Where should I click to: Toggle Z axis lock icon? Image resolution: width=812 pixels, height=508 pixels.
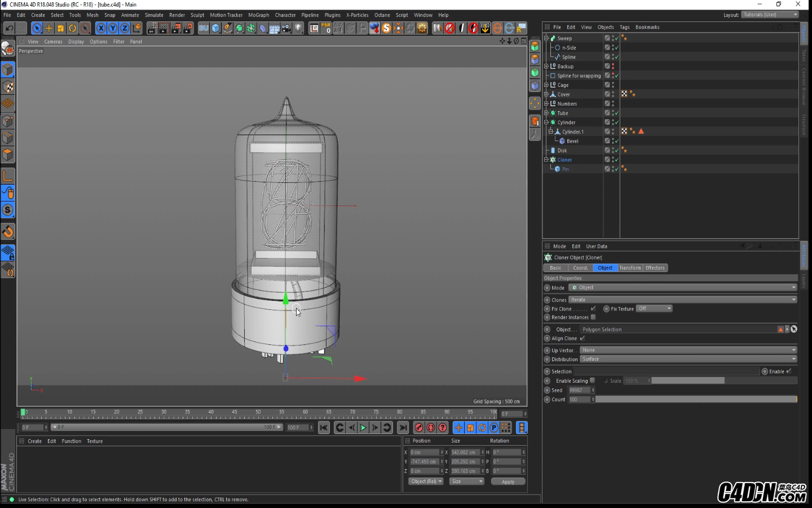point(125,28)
